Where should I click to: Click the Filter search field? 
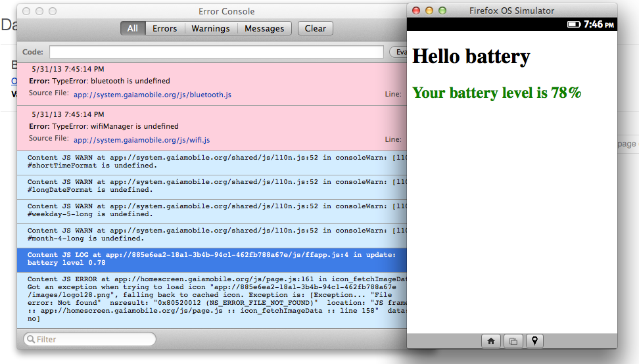coord(92,339)
